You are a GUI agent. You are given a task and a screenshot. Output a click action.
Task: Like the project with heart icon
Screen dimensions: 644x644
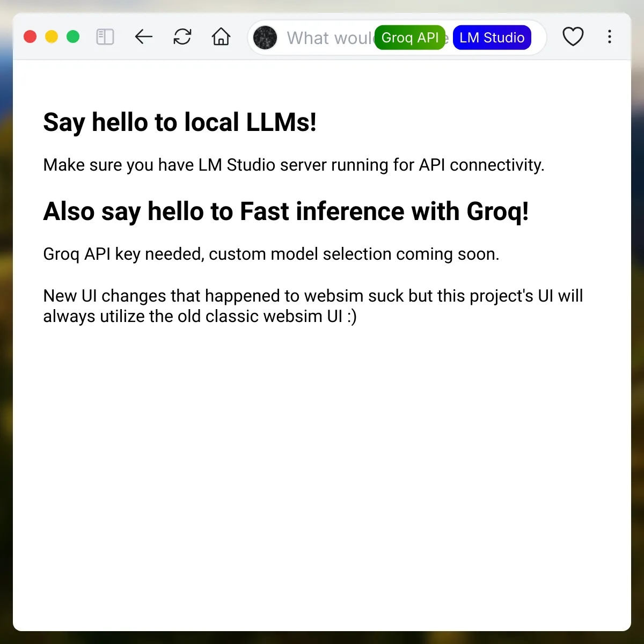pyautogui.click(x=573, y=37)
